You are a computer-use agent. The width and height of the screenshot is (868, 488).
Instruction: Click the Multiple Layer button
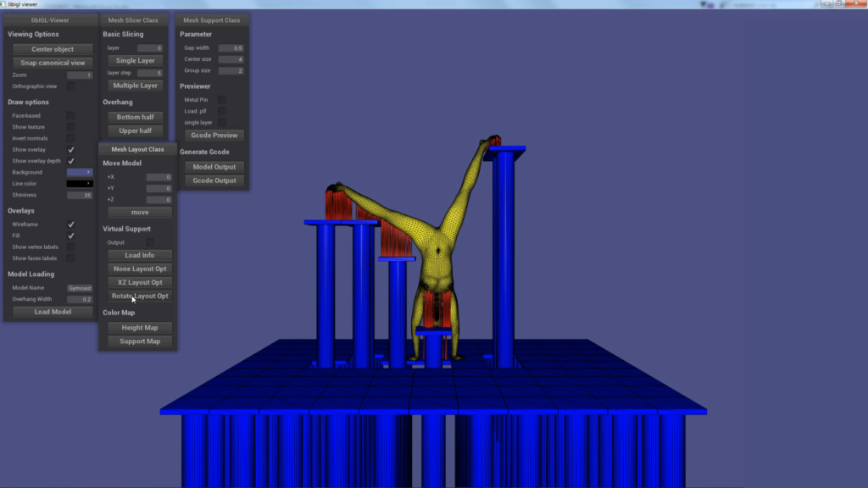point(135,86)
